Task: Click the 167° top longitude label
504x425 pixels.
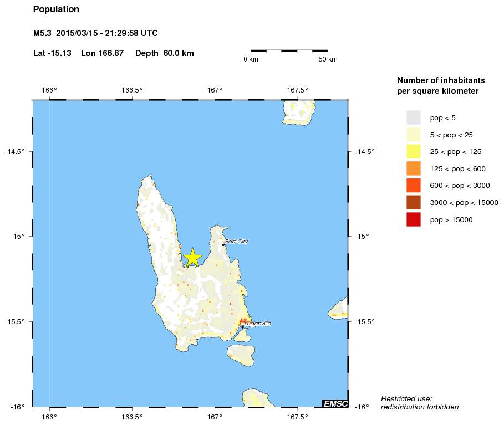Action: (215, 90)
